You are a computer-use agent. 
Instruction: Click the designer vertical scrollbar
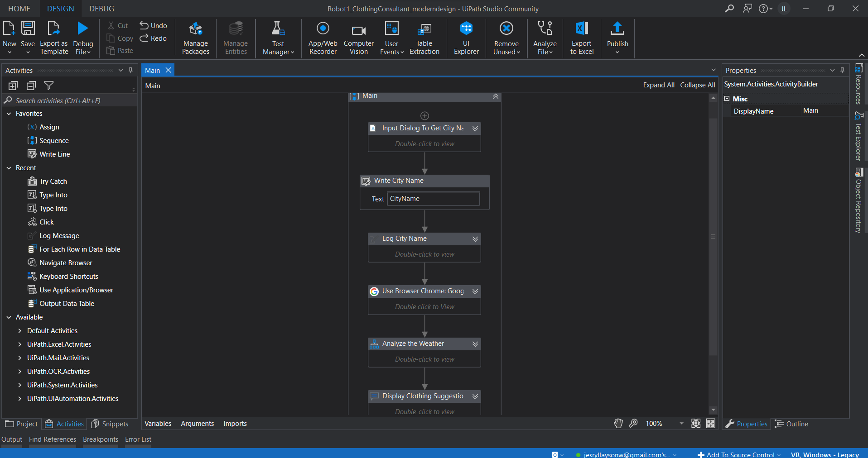pos(713,236)
